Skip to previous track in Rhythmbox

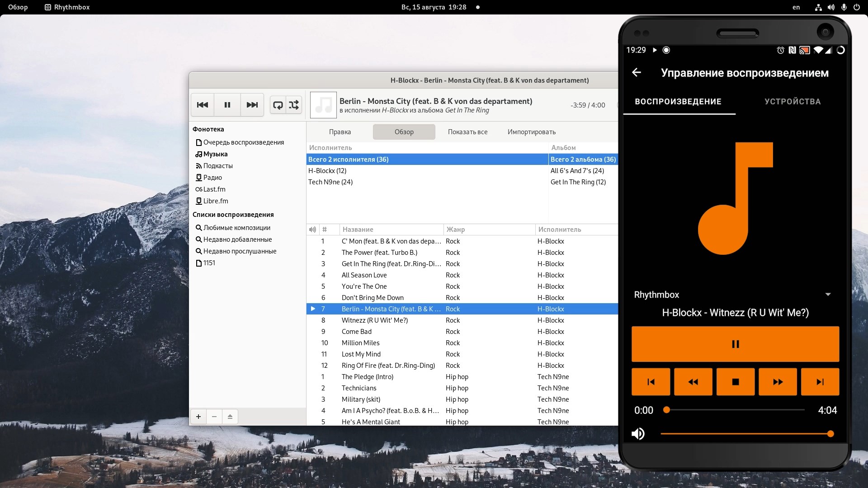[203, 105]
